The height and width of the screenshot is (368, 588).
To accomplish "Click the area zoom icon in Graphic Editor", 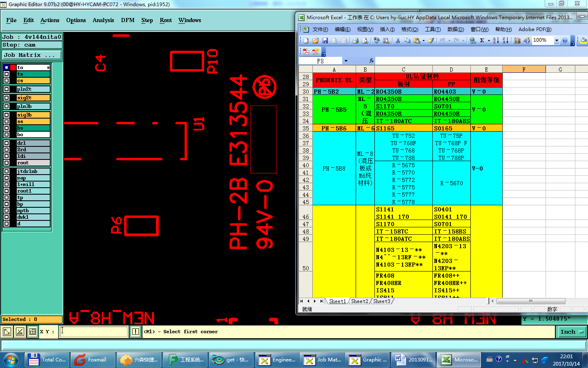I will [7, 332].
